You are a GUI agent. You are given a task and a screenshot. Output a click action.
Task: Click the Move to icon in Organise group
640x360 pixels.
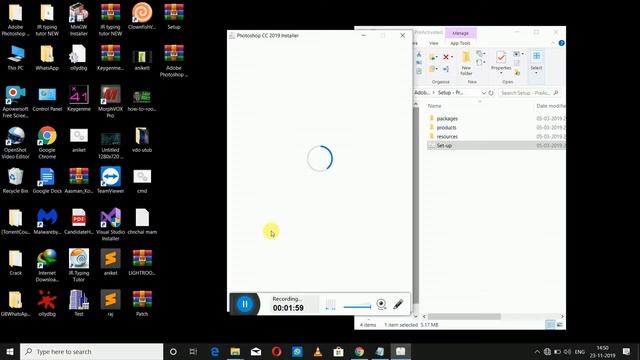pyautogui.click(x=432, y=58)
